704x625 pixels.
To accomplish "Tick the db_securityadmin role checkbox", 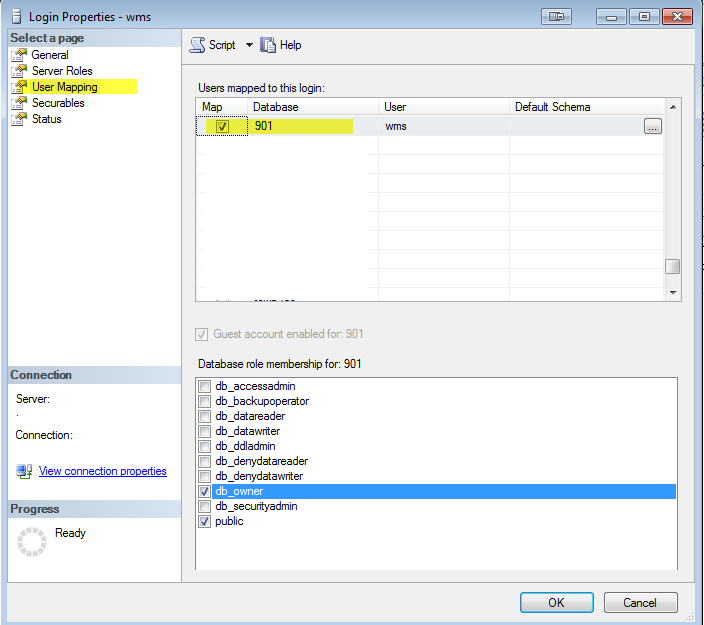I will (x=205, y=507).
